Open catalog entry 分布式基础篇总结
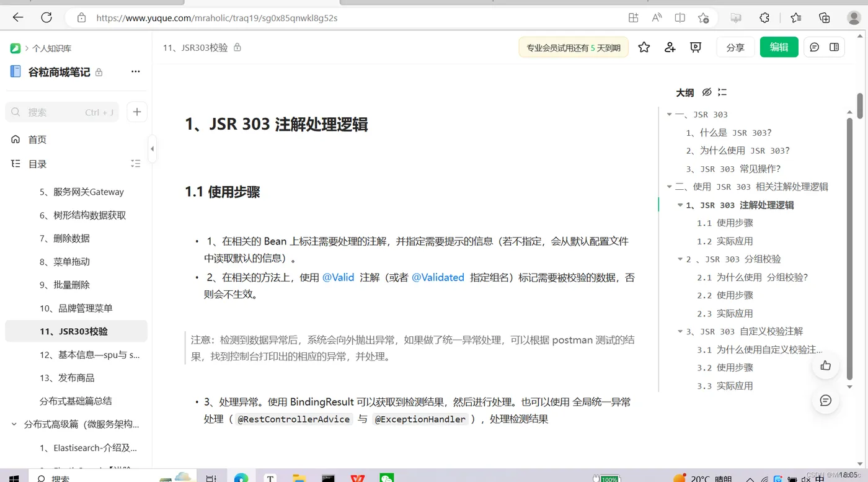The height and width of the screenshot is (482, 868). (x=76, y=401)
